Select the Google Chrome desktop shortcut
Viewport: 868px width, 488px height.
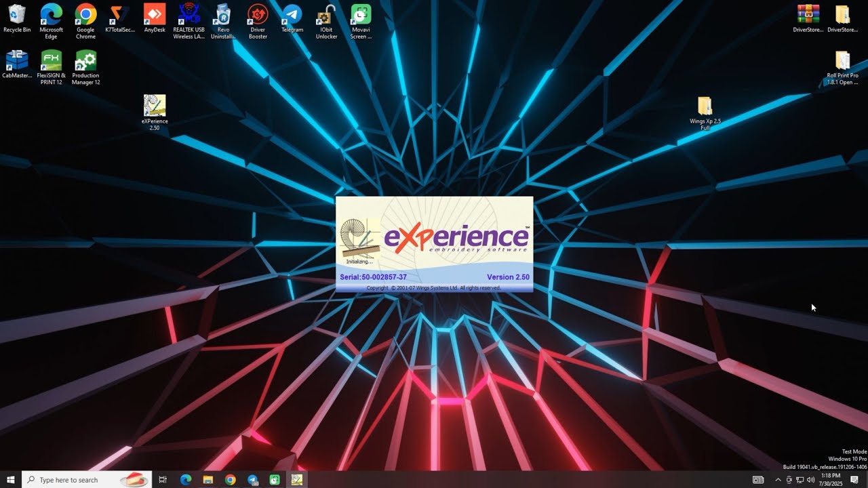pos(85,22)
